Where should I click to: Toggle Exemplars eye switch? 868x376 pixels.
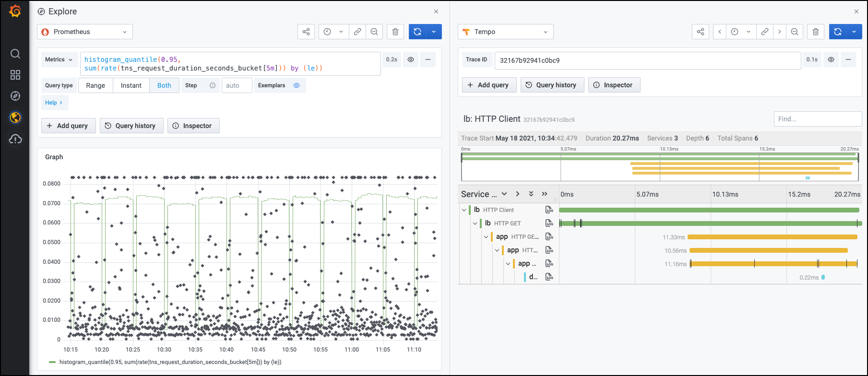pyautogui.click(x=297, y=85)
